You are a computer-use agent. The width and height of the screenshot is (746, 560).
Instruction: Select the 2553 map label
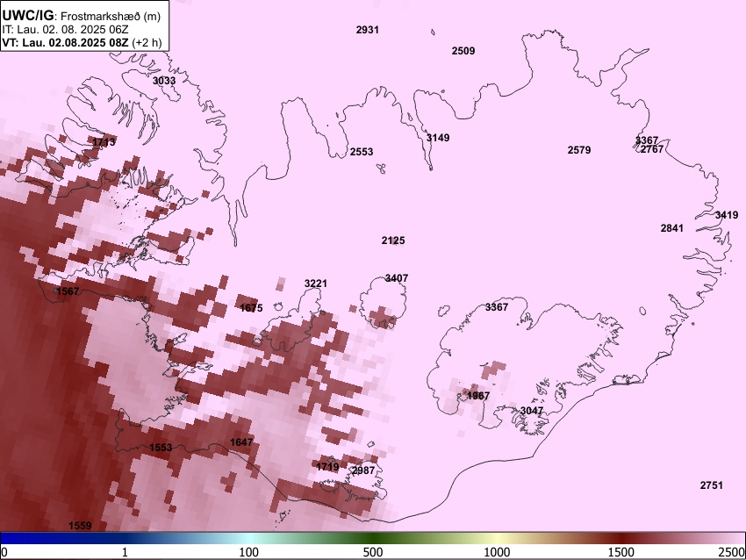pyautogui.click(x=362, y=152)
